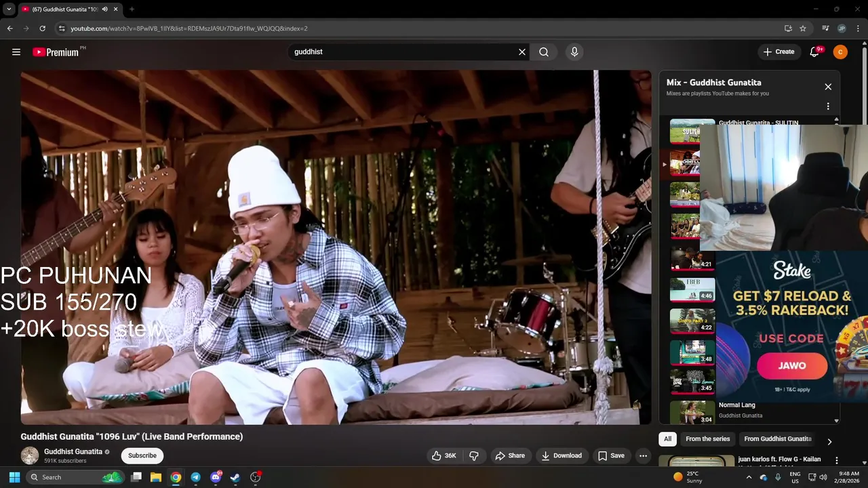Open Chrome three-dot menu
The image size is (868, 488).
coord(858,28)
